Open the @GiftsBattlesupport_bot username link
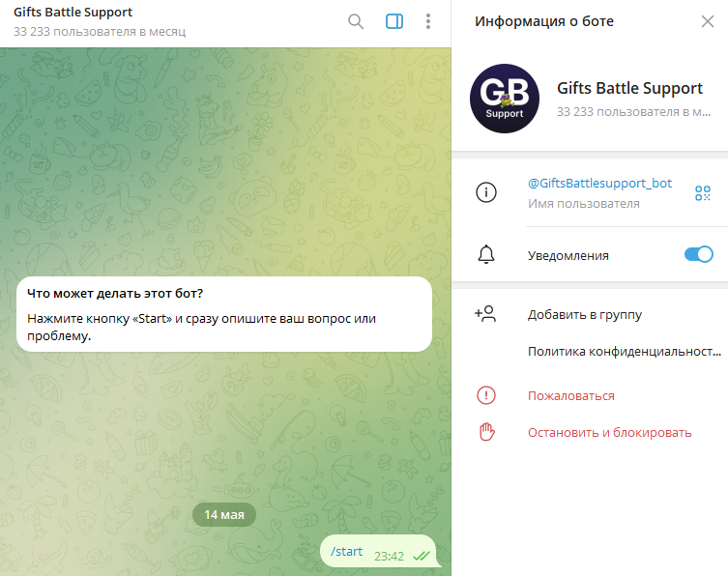Viewport: 728px width, 576px height. coord(599,184)
